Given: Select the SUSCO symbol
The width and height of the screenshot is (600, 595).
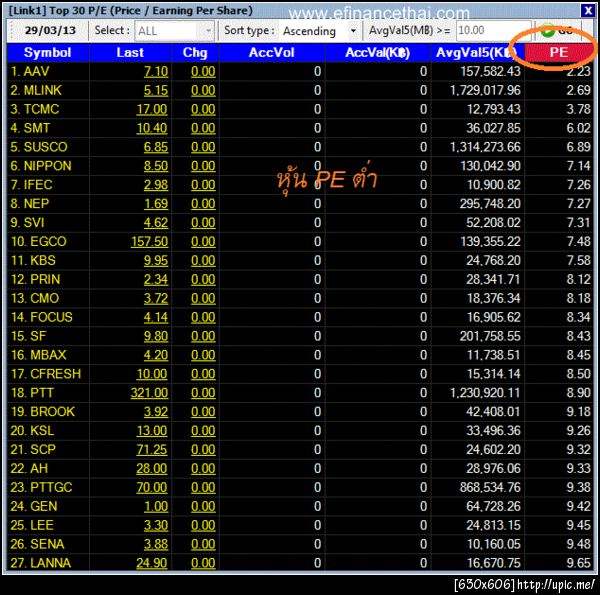Looking at the screenshot, I should 45,147.
